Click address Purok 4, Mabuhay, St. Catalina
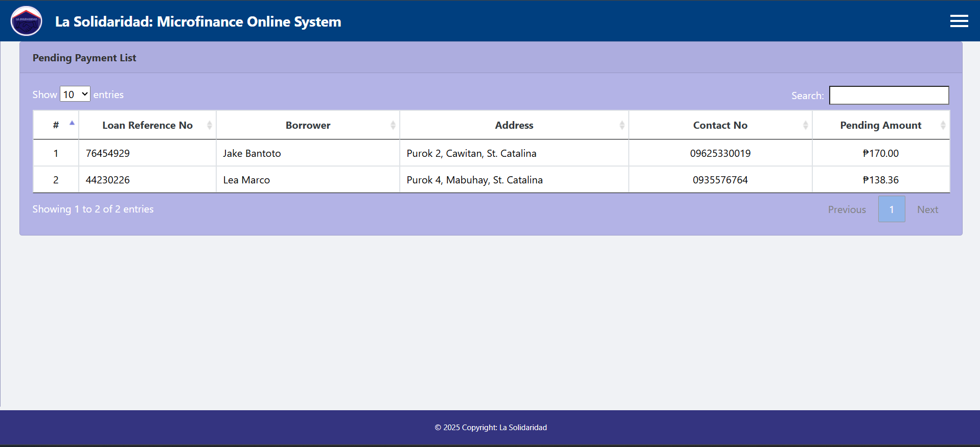Viewport: 980px width, 447px height. click(474, 180)
